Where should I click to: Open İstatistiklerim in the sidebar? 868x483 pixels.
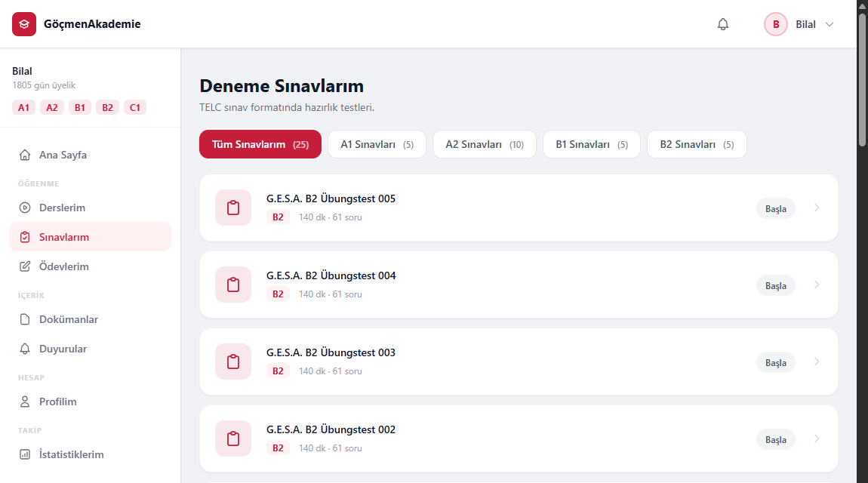[91, 454]
